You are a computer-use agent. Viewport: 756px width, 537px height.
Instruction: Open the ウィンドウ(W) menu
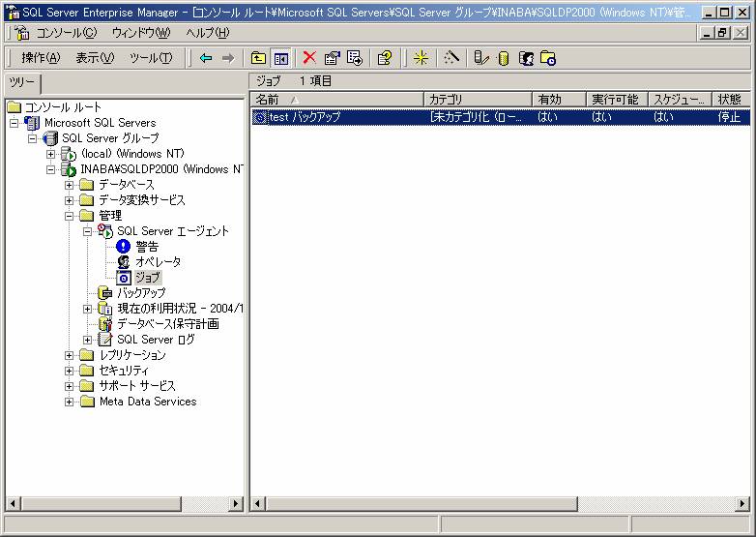tap(141, 33)
